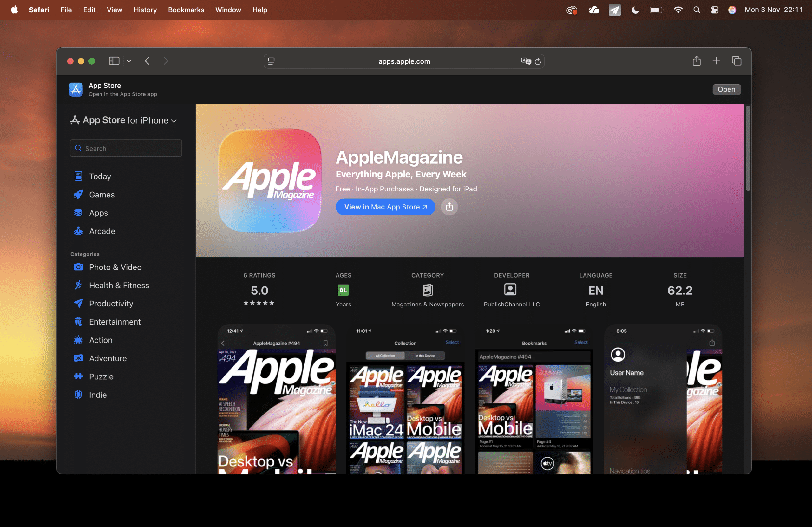This screenshot has width=812, height=527.
Task: Open the History menu
Action: [x=145, y=10]
